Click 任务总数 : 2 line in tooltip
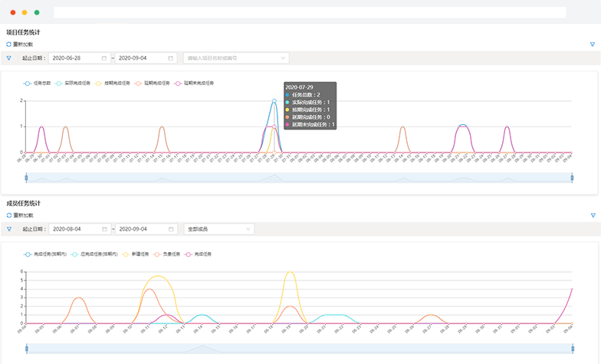This screenshot has height=364, width=601. 303,95
